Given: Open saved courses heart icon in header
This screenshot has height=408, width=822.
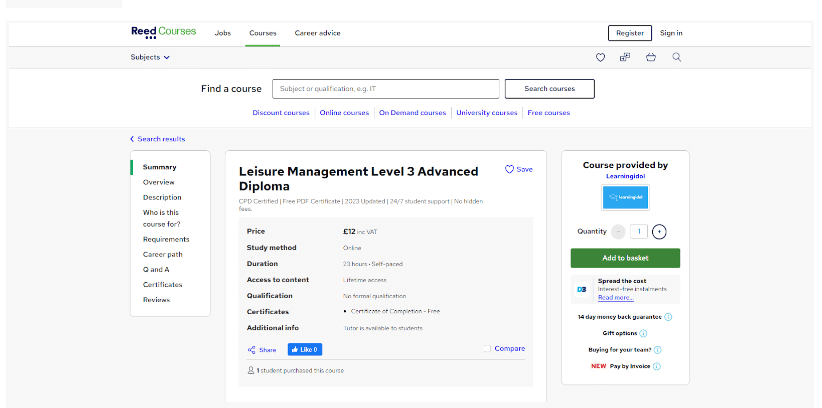Looking at the screenshot, I should (600, 58).
